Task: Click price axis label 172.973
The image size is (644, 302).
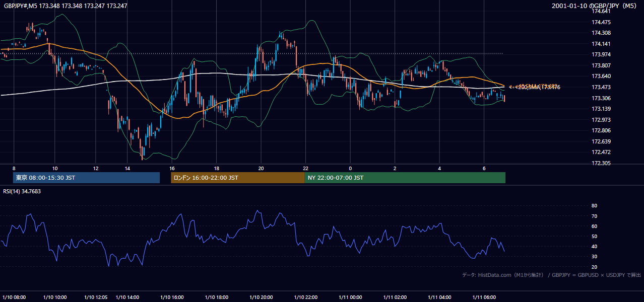Action: 601,120
